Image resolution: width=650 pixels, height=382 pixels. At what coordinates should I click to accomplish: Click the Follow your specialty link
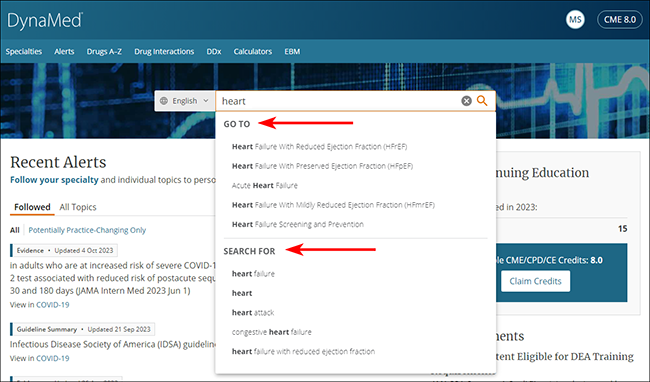click(x=54, y=180)
